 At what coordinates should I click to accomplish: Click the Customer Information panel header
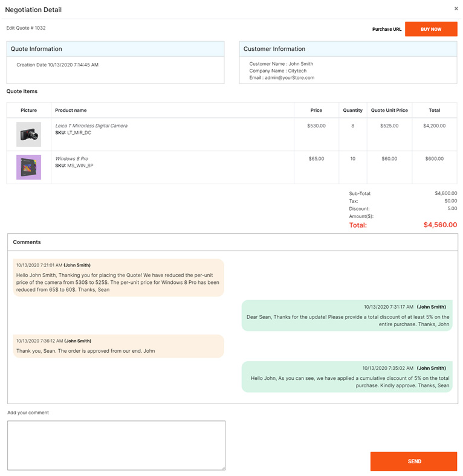coord(348,49)
